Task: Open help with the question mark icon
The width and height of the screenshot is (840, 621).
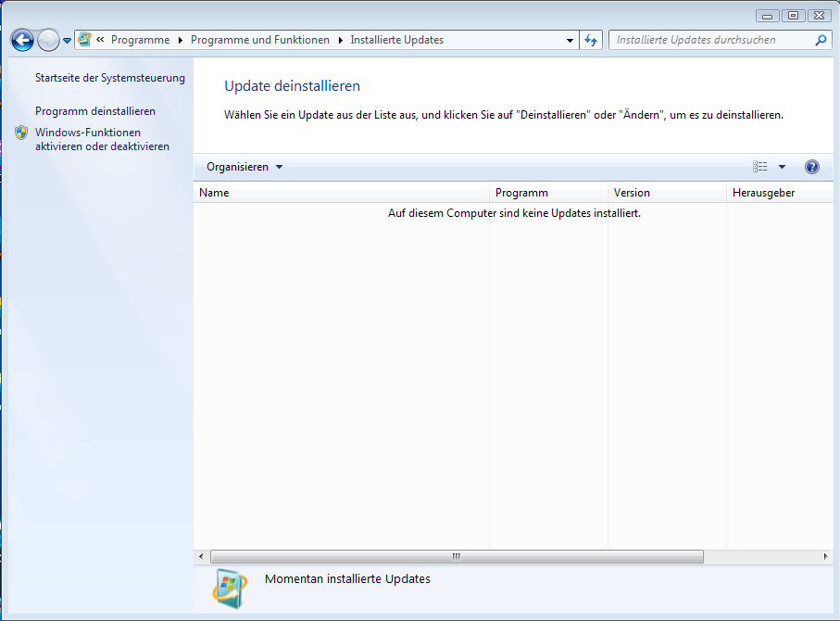Action: [811, 167]
